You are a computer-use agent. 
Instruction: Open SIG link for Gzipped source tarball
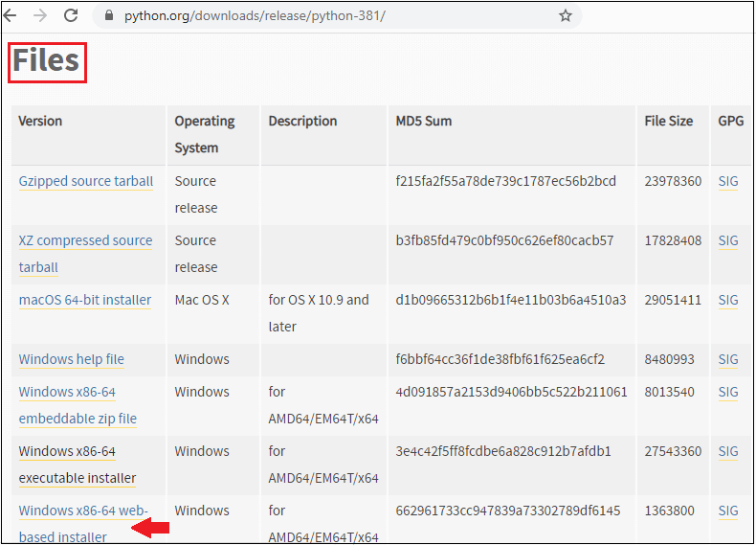728,181
